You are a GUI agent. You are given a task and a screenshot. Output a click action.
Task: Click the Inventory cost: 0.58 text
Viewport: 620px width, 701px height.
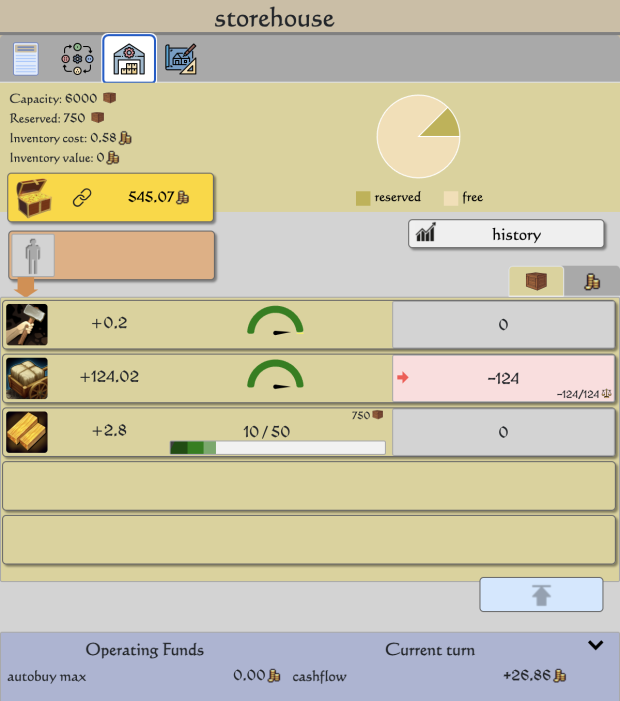63,138
